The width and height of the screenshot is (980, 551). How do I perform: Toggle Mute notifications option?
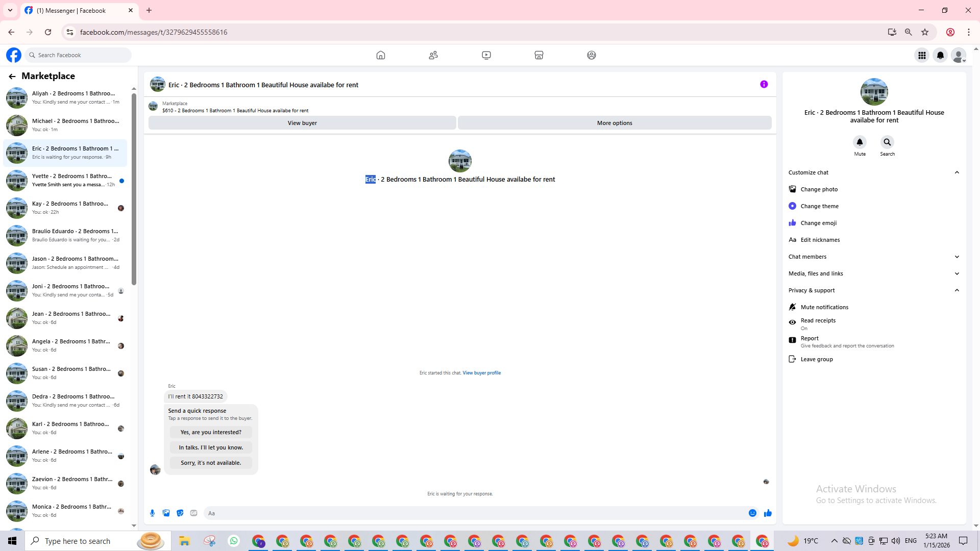coord(824,307)
